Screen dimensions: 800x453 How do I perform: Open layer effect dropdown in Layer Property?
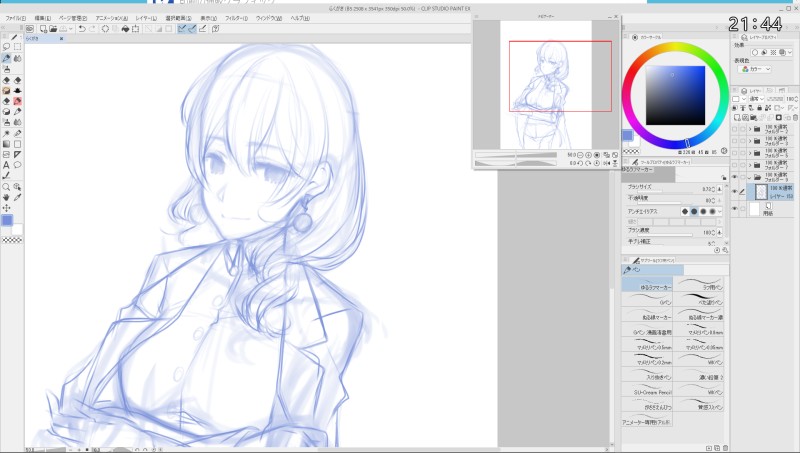point(790,52)
